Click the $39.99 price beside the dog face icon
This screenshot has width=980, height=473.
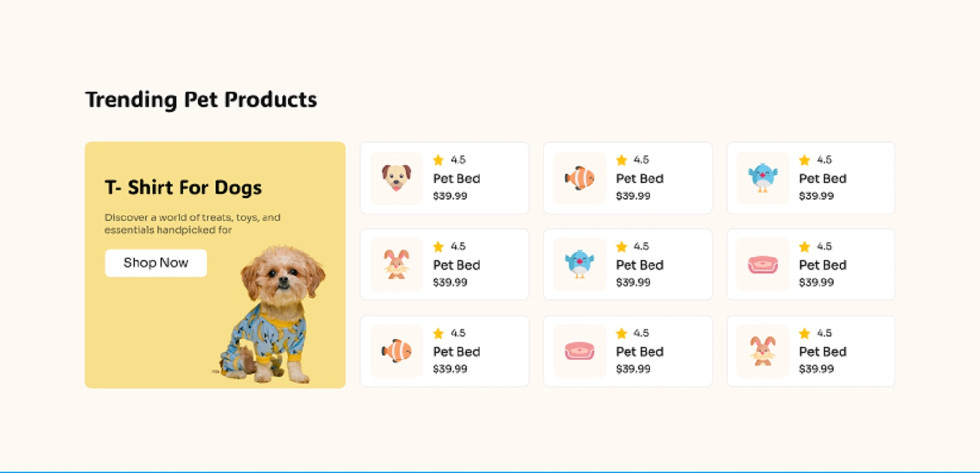(450, 196)
